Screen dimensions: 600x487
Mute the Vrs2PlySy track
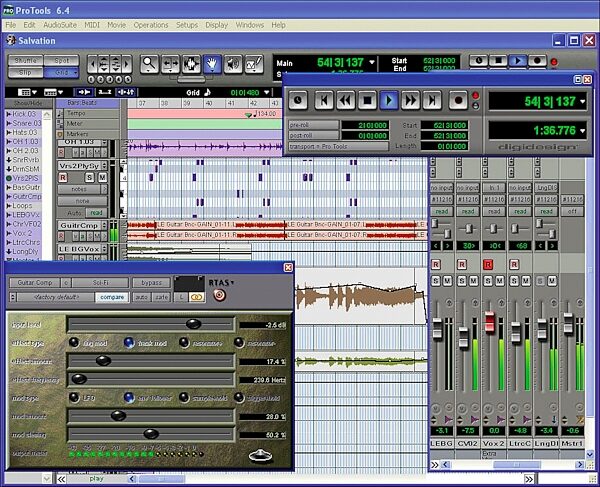click(102, 178)
